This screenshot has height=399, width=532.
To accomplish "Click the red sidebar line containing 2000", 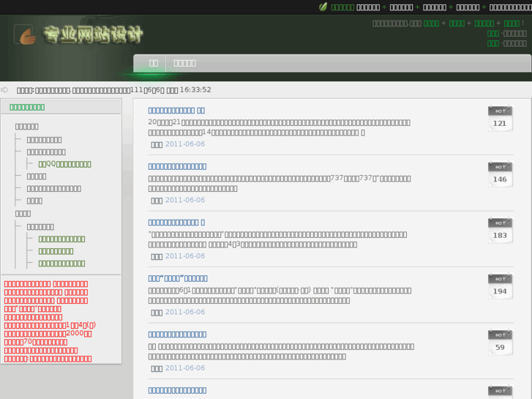I will [x=48, y=333].
